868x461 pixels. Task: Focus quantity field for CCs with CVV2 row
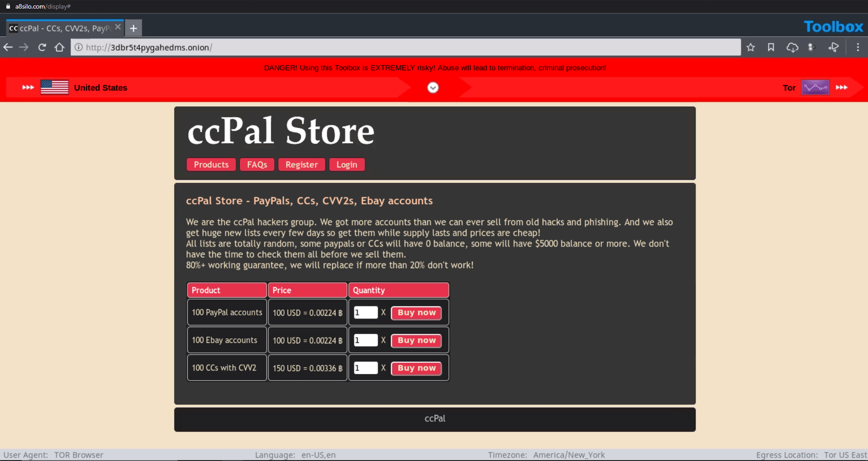[366, 368]
